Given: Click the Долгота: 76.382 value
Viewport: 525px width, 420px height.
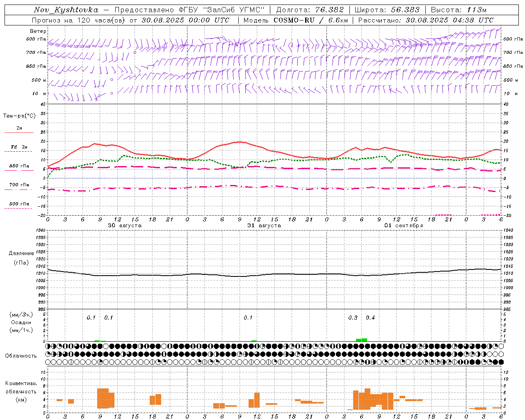Looking at the screenshot, I should coord(310,10).
